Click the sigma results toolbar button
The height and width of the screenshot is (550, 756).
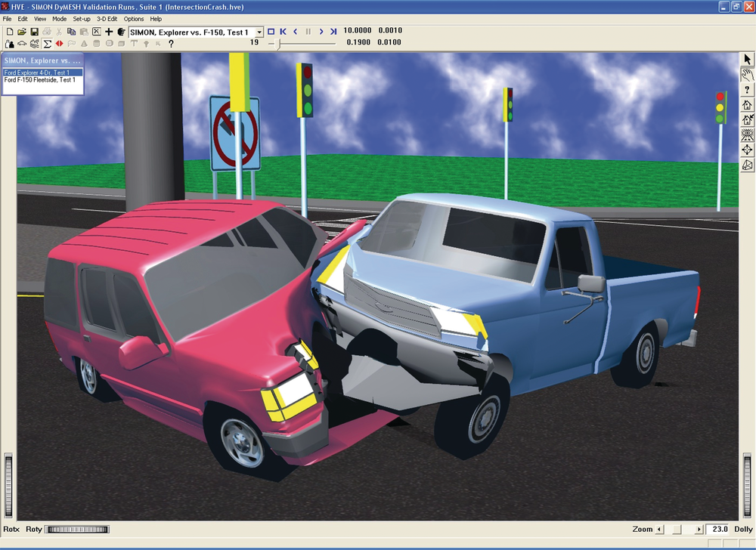tap(47, 44)
